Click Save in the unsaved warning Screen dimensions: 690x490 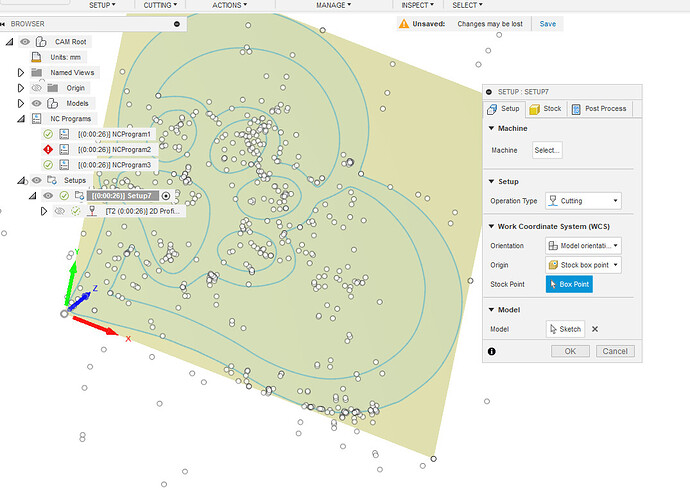[547, 24]
